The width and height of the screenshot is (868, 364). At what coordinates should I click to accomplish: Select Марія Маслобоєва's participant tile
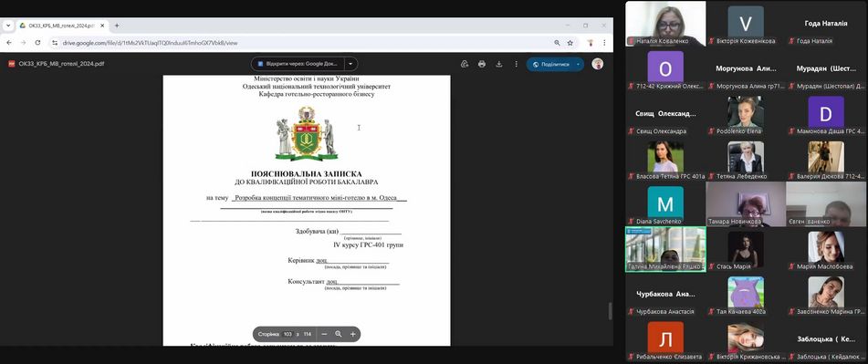pyautogui.click(x=826, y=249)
